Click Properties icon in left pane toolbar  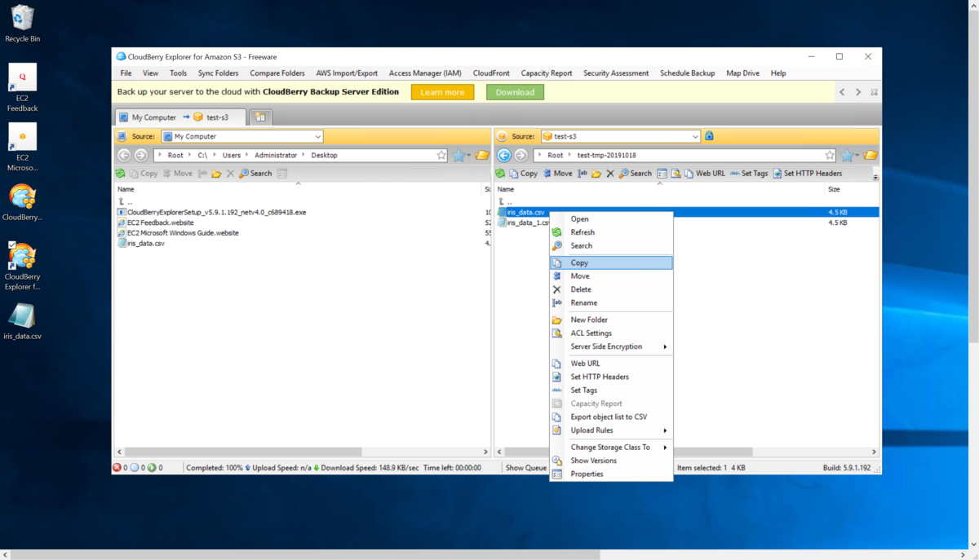(282, 174)
